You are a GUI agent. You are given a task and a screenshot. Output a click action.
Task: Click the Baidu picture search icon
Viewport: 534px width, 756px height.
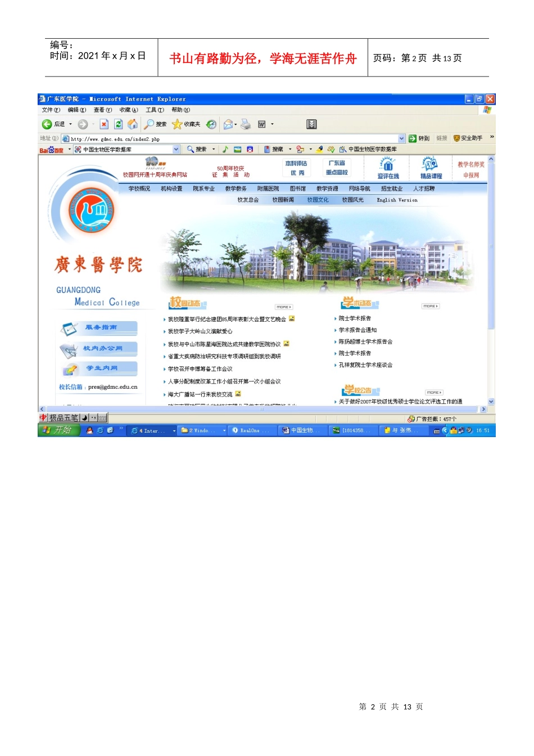(237, 150)
